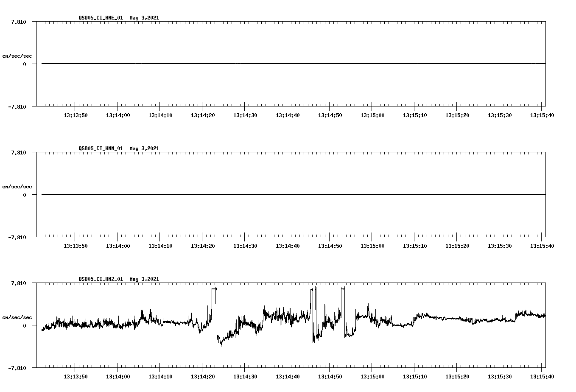The height and width of the screenshot is (392, 576).
Task: Select the 13:14:30 label under middle plot
Action: tap(245, 245)
